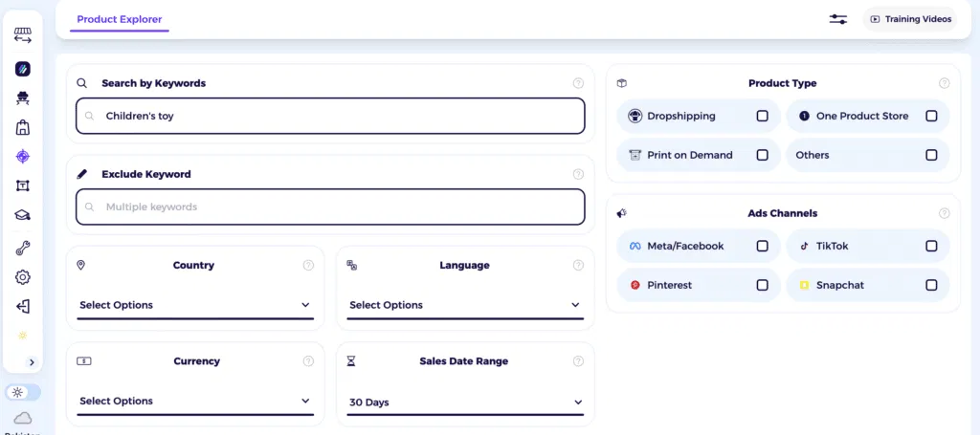
Task: Click the Meta logo icon
Action: (635, 247)
